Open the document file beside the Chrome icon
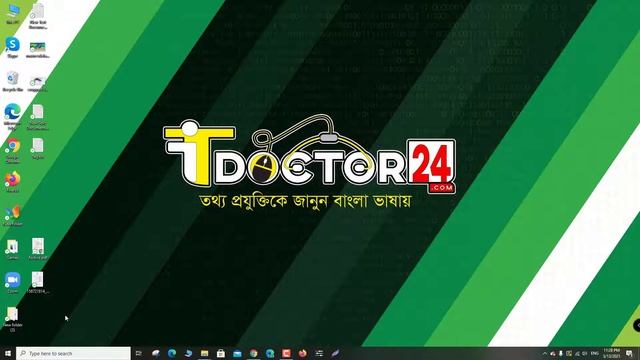640x360 pixels. click(38, 148)
